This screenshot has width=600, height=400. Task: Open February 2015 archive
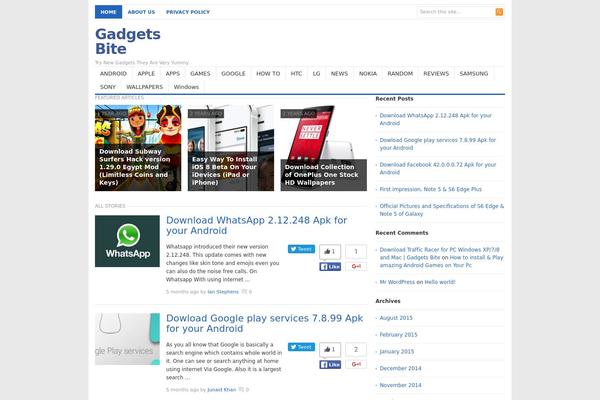coord(398,335)
